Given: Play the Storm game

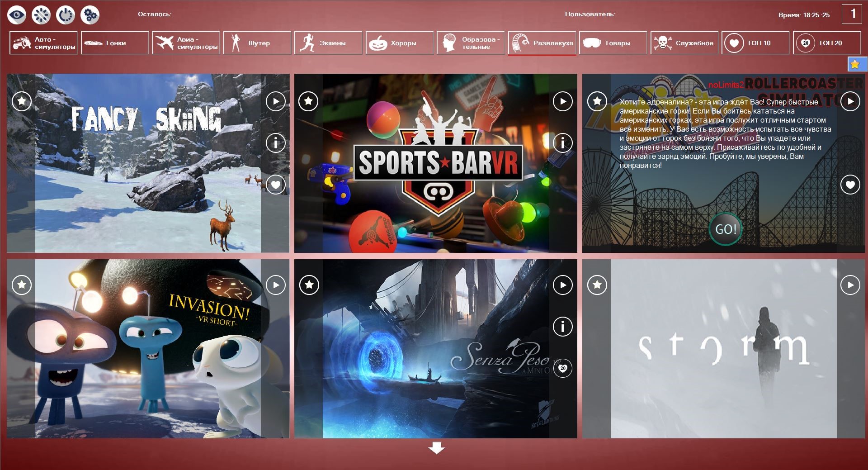Looking at the screenshot, I should point(850,285).
